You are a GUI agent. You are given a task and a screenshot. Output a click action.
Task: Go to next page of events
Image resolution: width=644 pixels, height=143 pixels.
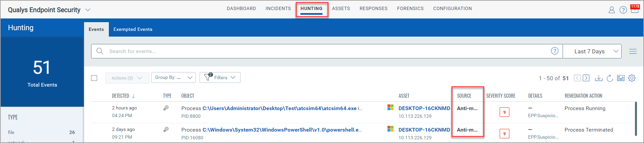[x=586, y=78]
